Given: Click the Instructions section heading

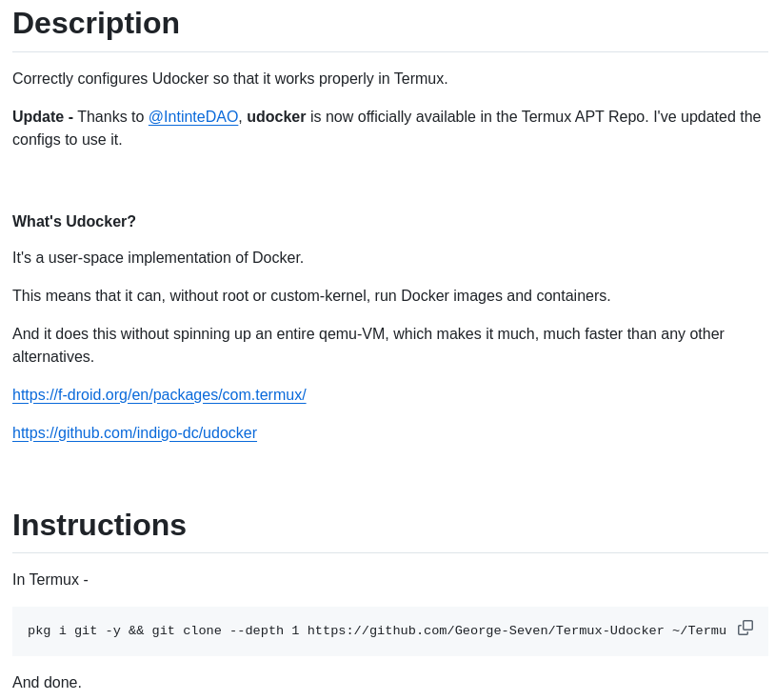Looking at the screenshot, I should pos(99,525).
